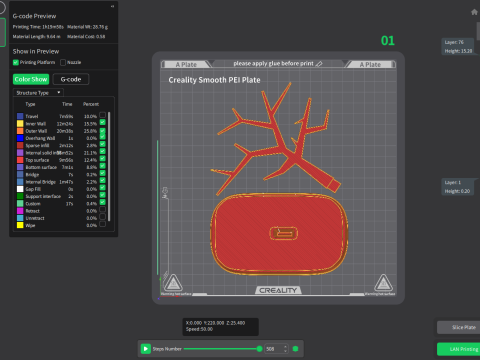The height and width of the screenshot is (360, 480).
Task: Uncheck Outer Wall visibility
Action: pyautogui.click(x=103, y=130)
